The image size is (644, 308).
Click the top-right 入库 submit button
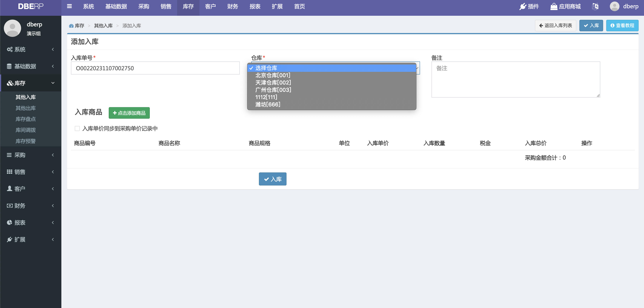pos(591,26)
